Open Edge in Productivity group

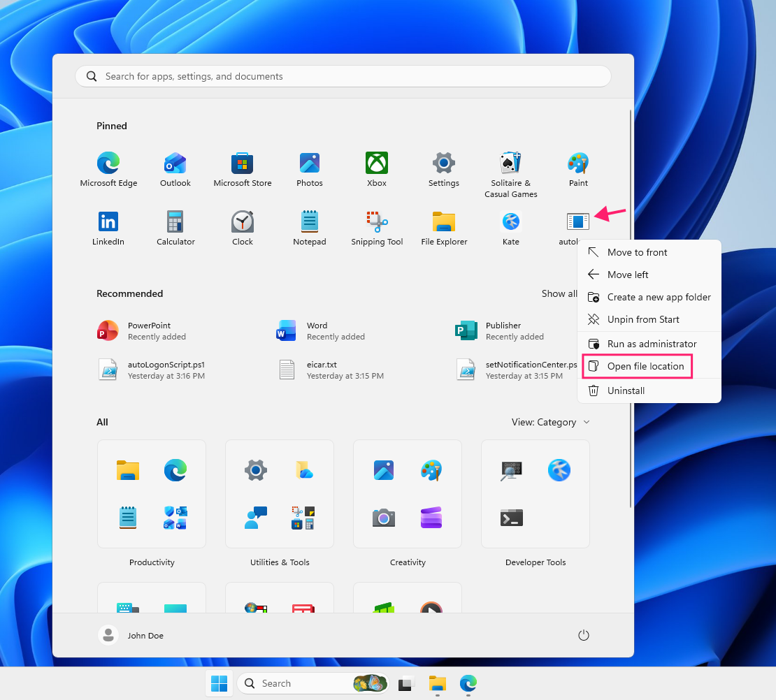(x=175, y=470)
